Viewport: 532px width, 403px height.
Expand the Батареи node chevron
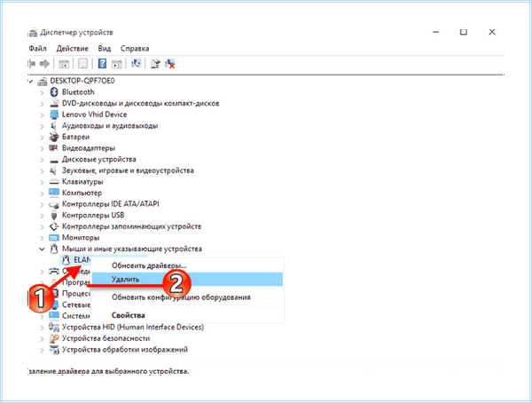pos(42,138)
